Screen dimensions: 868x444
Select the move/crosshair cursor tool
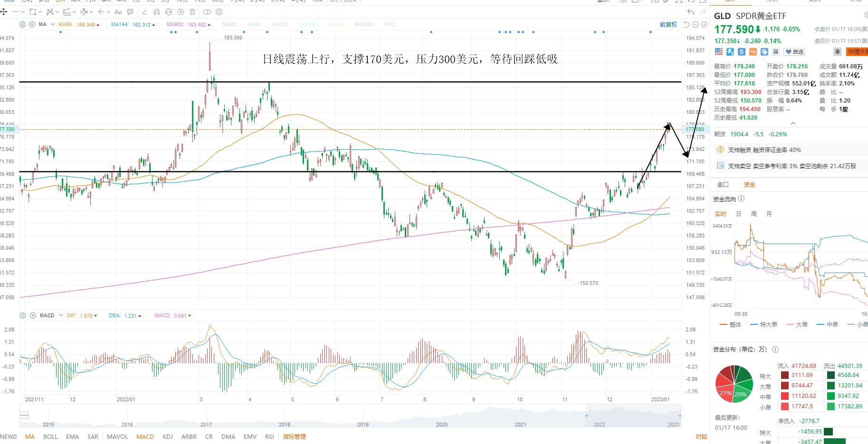coord(3,12)
